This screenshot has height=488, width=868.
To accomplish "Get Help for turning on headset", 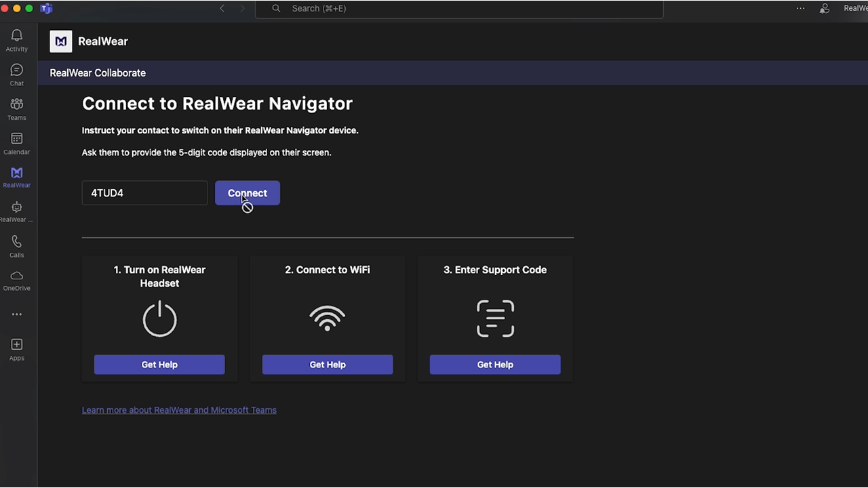I will tap(159, 365).
